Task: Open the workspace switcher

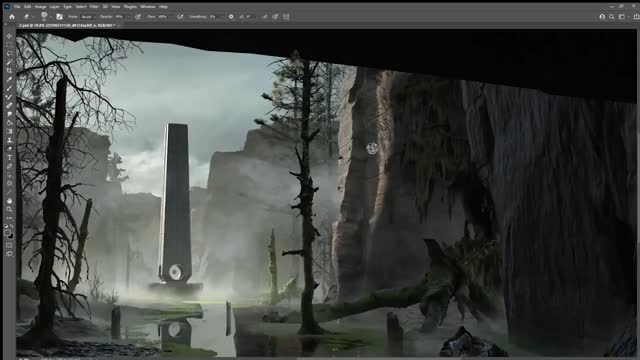Action: (x=622, y=17)
